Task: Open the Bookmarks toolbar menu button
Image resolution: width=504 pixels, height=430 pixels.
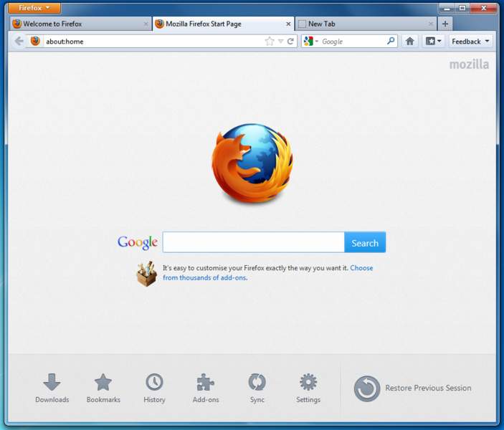Action: coord(433,41)
